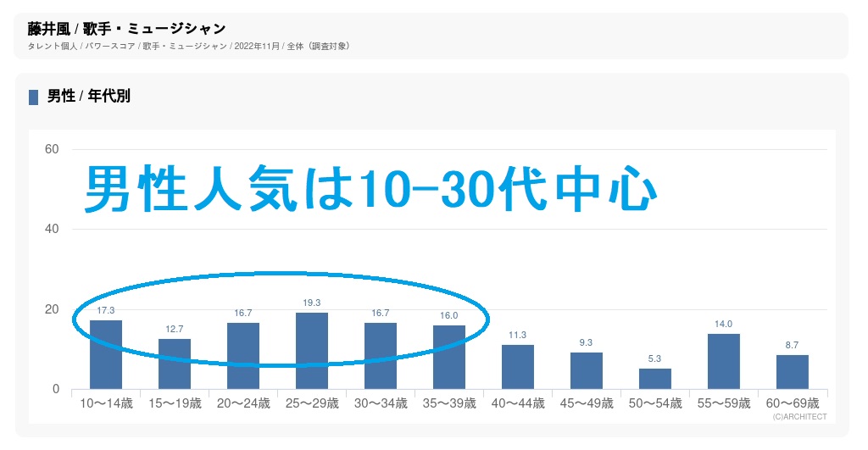Screen dimensions: 868x450
Task: Select the 40〜44歳 bar showing 11.3
Action: click(517, 367)
